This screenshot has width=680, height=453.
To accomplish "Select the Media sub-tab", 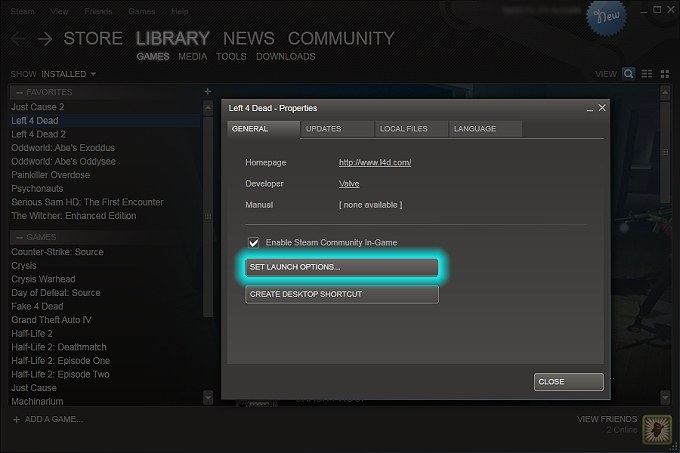I will click(193, 57).
